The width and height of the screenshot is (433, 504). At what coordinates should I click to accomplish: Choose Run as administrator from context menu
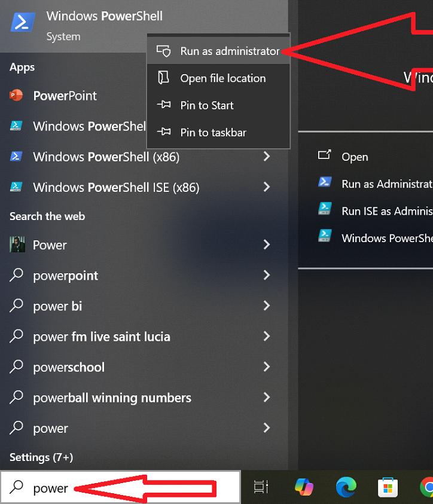point(218,51)
